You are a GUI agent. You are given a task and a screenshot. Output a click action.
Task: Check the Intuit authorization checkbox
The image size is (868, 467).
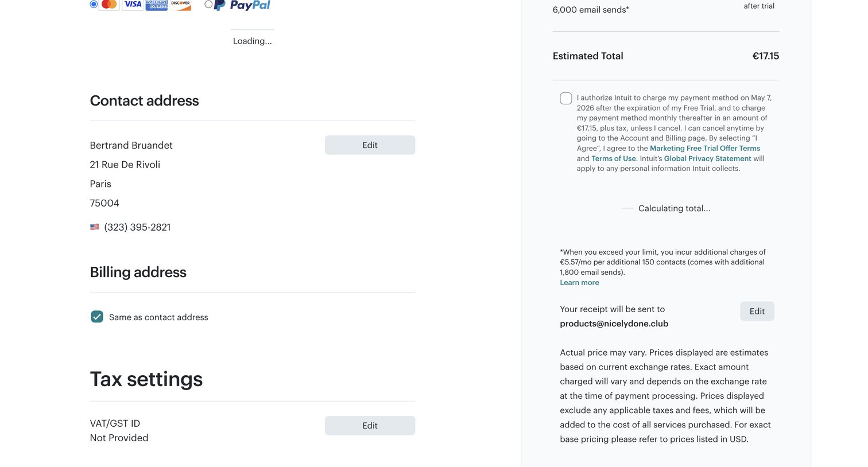click(x=566, y=98)
